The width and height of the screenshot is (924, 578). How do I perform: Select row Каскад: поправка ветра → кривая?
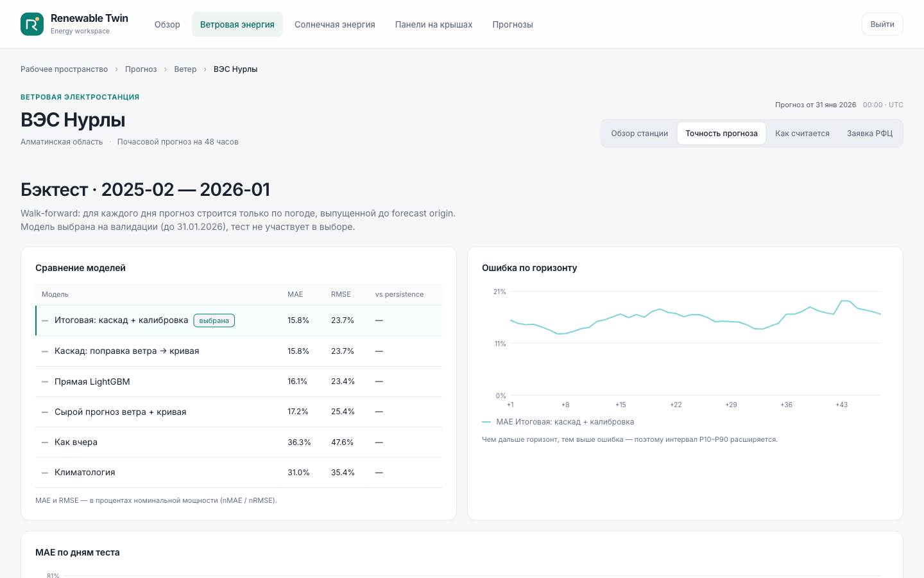(x=239, y=351)
